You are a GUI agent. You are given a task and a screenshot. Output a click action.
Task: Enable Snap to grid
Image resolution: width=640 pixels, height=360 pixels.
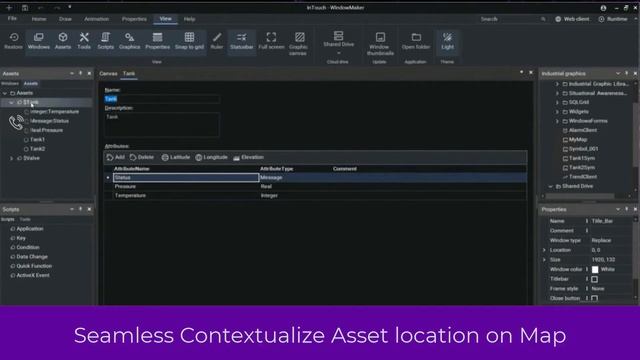(189, 41)
